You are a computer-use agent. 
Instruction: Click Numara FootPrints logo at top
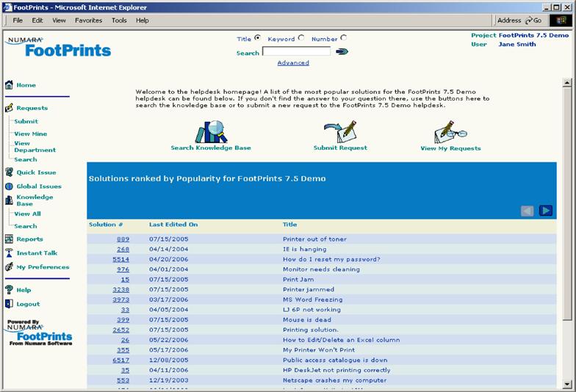pyautogui.click(x=59, y=46)
